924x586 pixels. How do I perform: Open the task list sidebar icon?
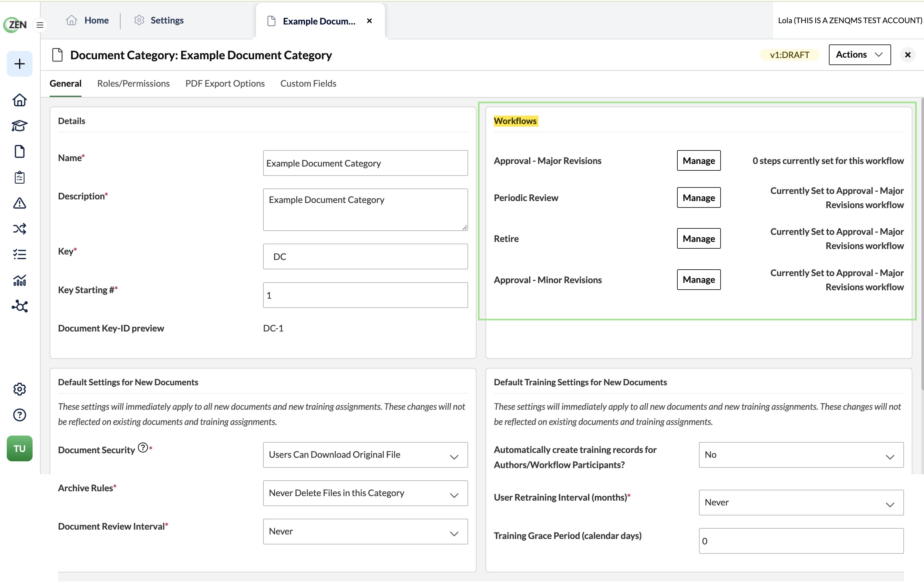coord(20,254)
